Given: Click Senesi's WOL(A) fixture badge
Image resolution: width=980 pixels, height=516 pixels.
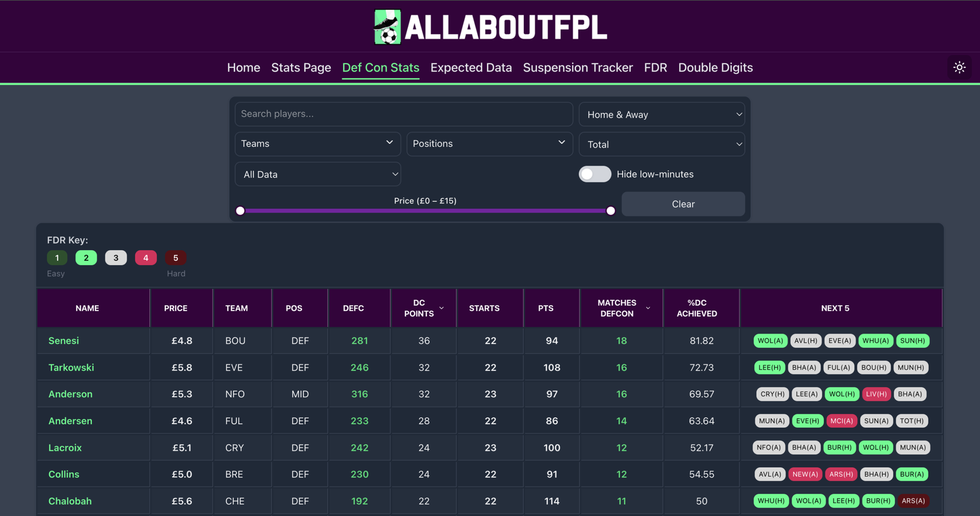Looking at the screenshot, I should tap(770, 341).
